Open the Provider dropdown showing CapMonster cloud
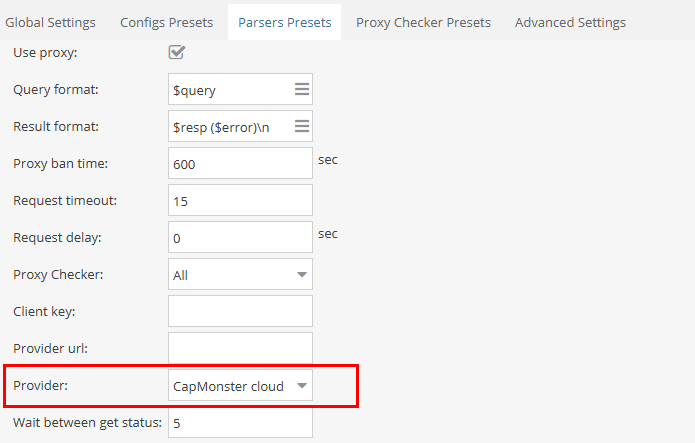The width and height of the screenshot is (695, 443). coord(240,385)
